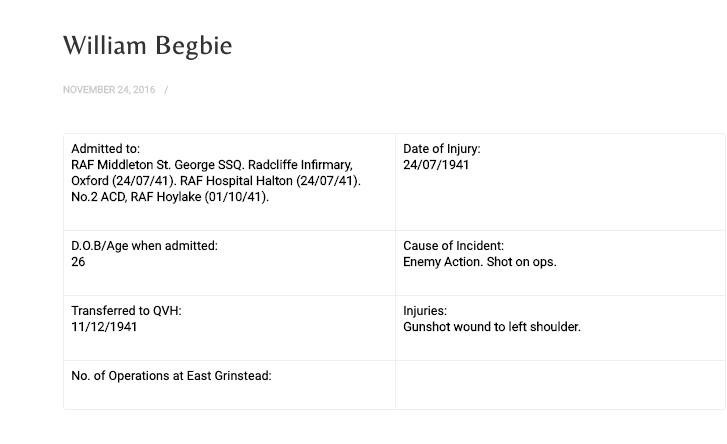Click the 'Gunshot wound to left shoulder.' text

pyautogui.click(x=491, y=327)
